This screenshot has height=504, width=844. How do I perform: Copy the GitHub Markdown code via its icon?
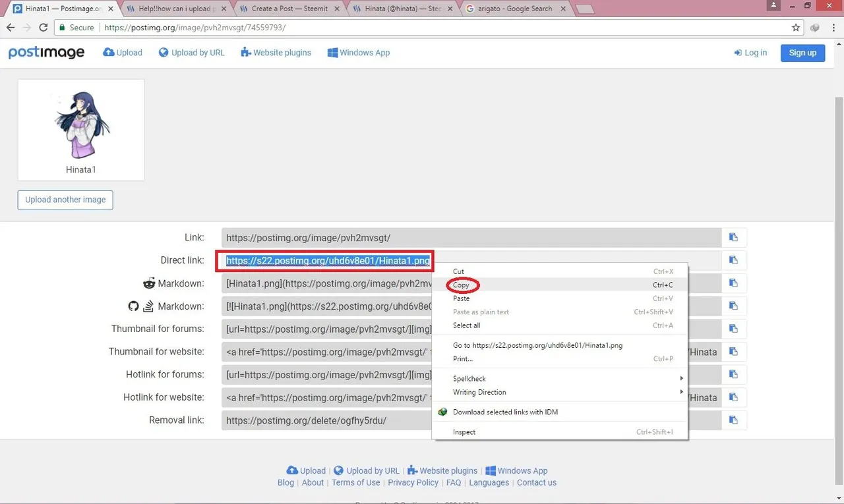coord(733,306)
